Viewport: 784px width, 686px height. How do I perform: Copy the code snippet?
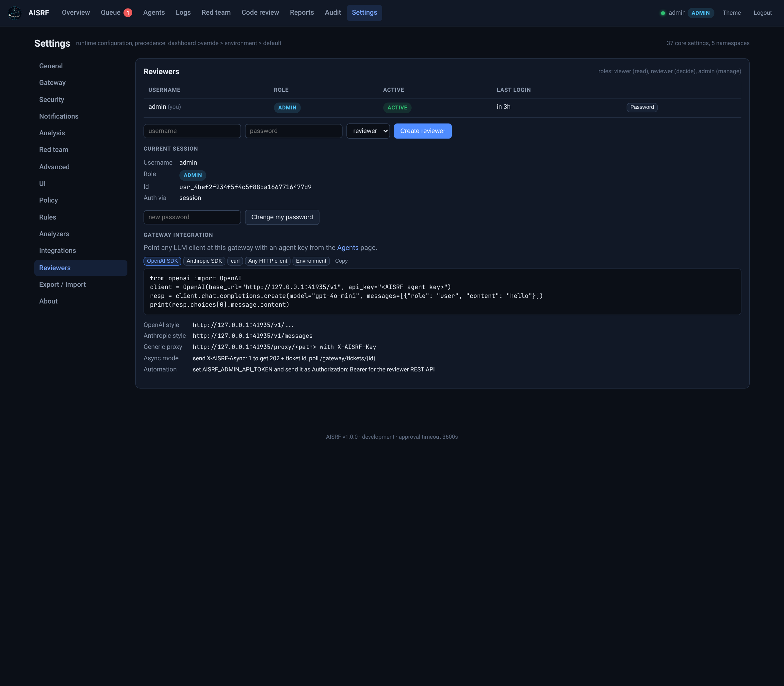coord(341,261)
